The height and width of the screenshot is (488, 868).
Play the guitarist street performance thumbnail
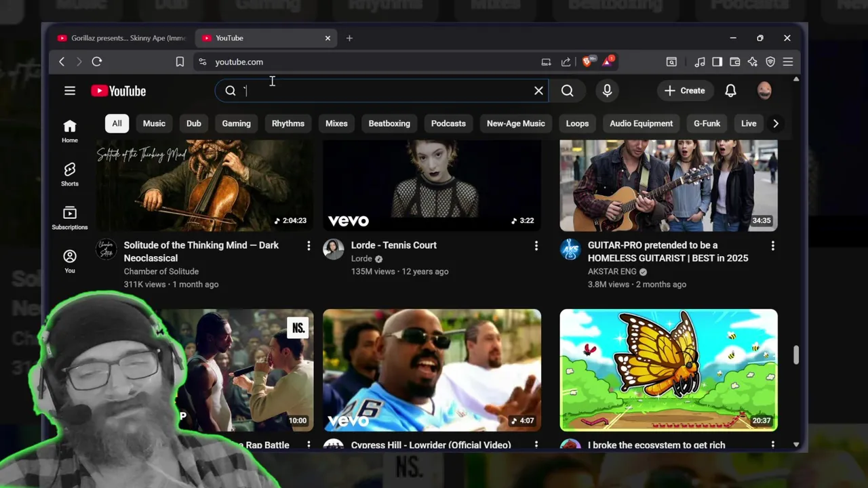click(669, 185)
